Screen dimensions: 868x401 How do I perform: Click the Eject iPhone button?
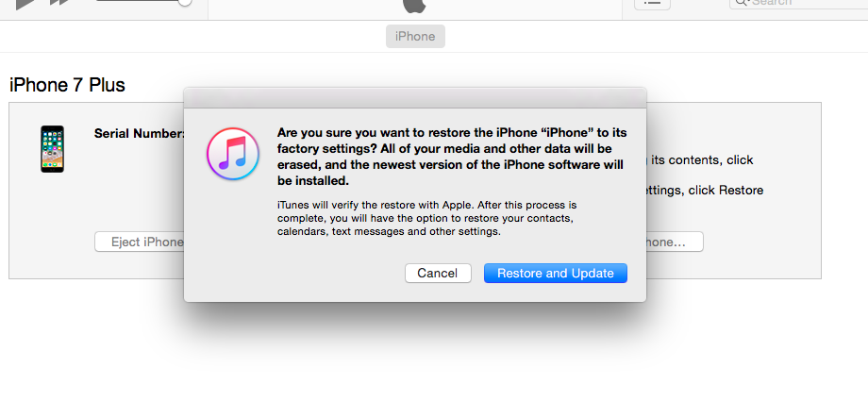pyautogui.click(x=142, y=242)
